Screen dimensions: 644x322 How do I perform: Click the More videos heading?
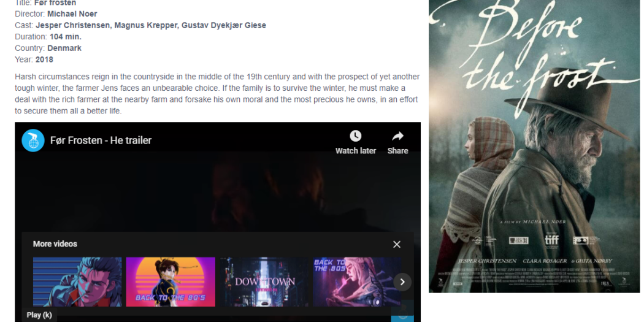(x=55, y=244)
